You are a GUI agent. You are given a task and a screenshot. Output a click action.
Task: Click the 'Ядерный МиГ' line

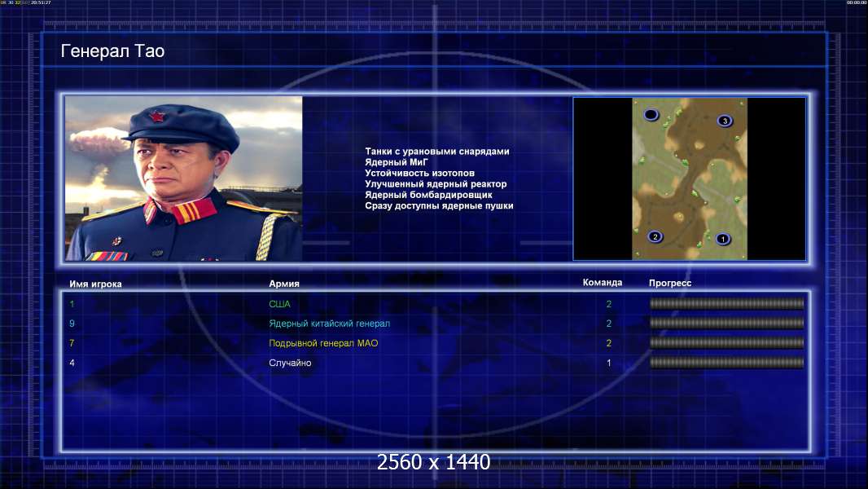point(397,162)
